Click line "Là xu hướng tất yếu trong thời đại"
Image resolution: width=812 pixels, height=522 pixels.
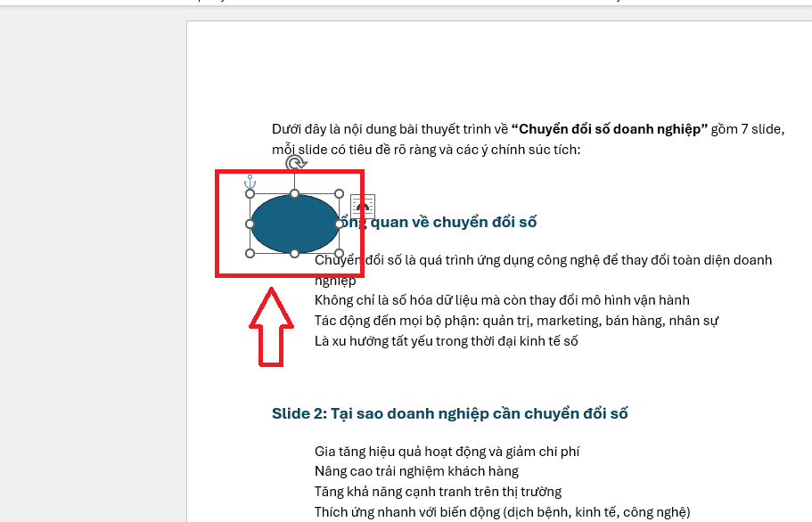pos(446,341)
